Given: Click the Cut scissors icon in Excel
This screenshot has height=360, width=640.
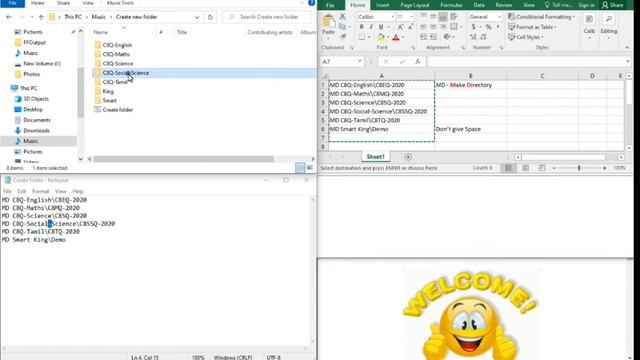Looking at the screenshot, I should (x=342, y=16).
